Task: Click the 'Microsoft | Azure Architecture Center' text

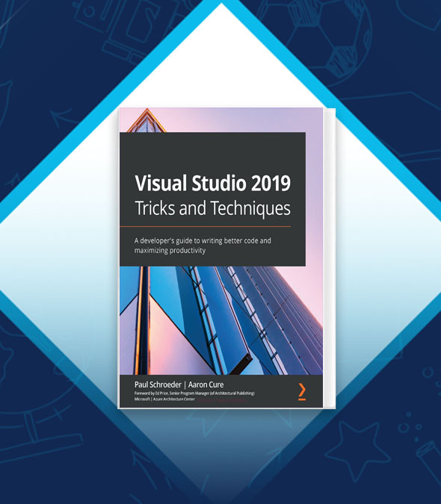Action: 164,399
